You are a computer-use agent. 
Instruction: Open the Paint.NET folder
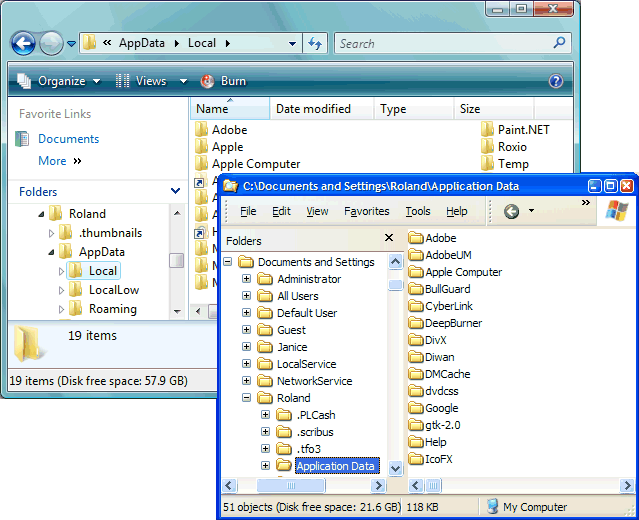pyautogui.click(x=523, y=129)
